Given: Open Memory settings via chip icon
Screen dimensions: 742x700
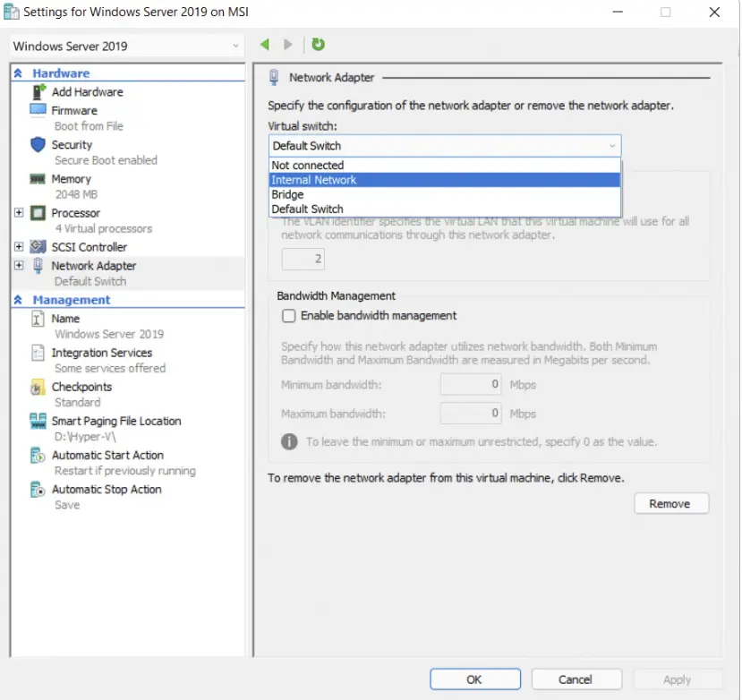Looking at the screenshot, I should tap(38, 179).
